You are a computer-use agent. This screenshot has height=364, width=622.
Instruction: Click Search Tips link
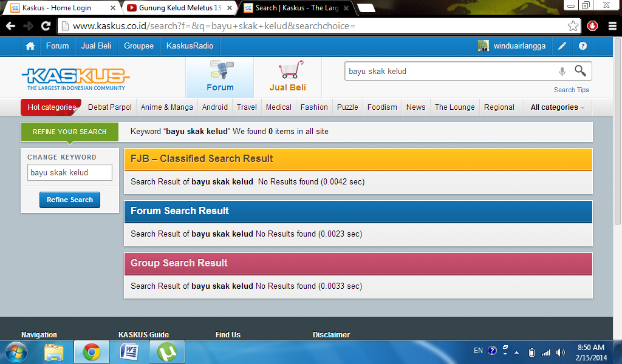click(571, 90)
